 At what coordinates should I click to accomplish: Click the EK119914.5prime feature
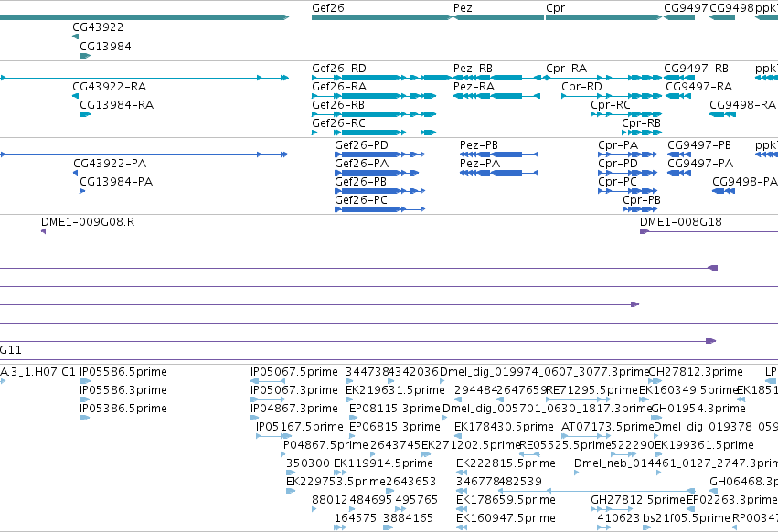pyautogui.click(x=338, y=473)
